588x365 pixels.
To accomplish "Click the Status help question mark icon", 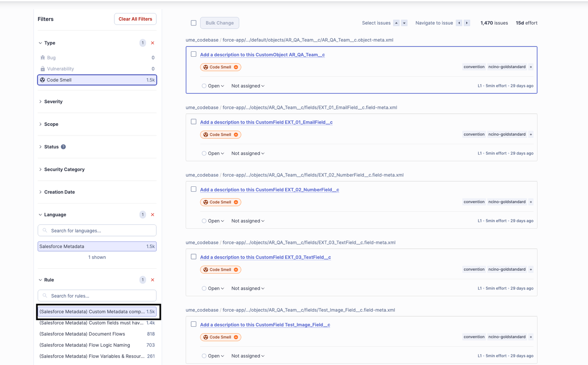I will (63, 147).
